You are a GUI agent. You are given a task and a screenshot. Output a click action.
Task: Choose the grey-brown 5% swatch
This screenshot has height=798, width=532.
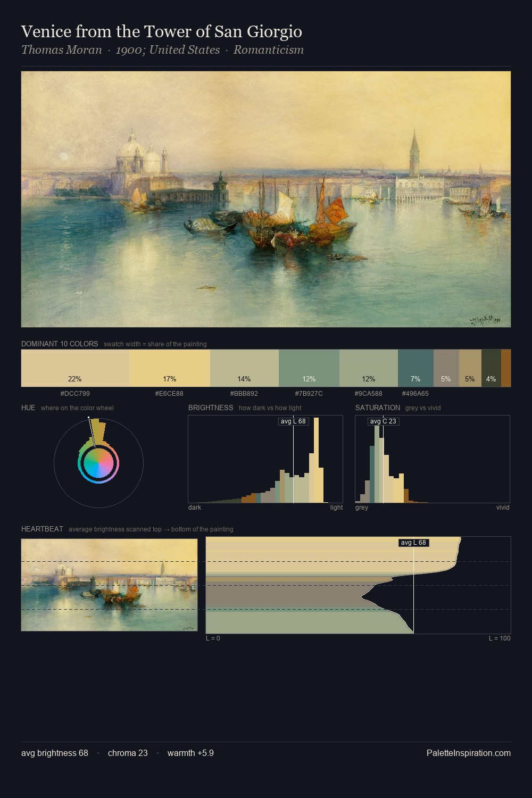coord(446,368)
